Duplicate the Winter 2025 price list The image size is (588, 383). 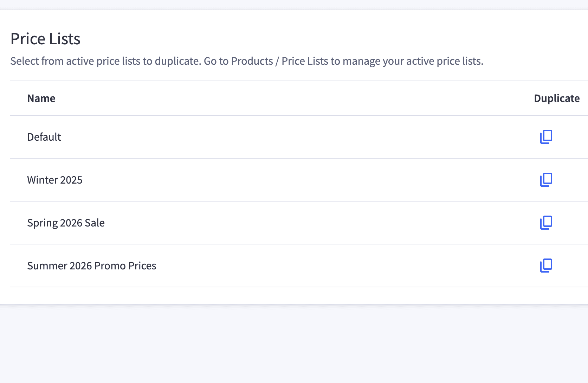click(546, 180)
